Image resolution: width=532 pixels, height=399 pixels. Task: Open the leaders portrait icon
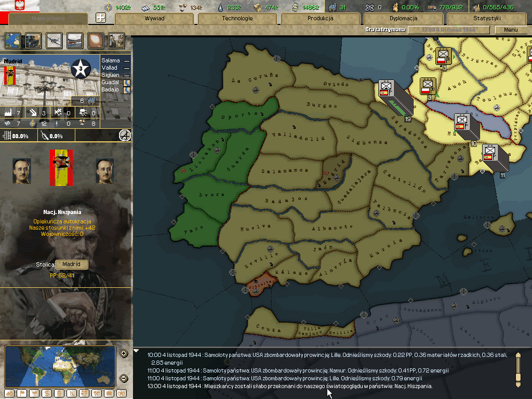coord(116,40)
